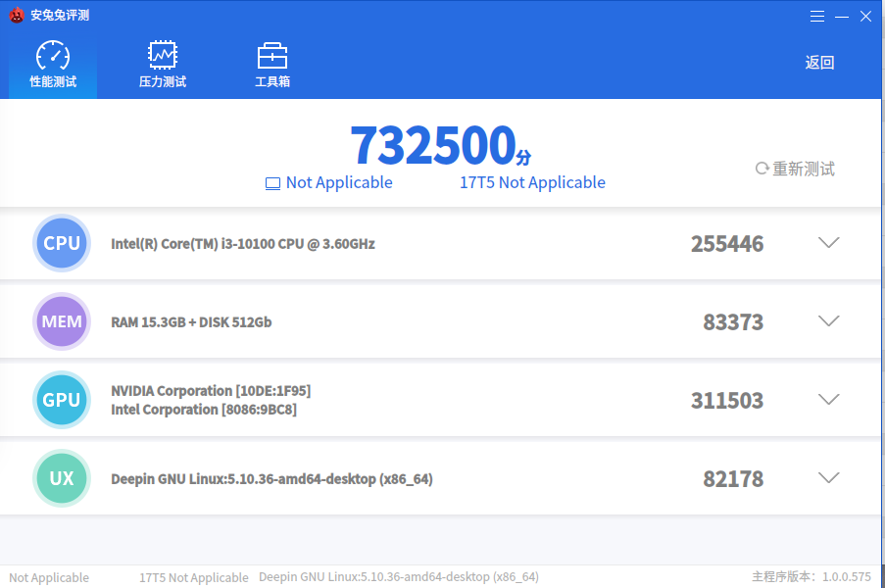Click status bar Deepin GNU Linux text
Image resolution: width=885 pixels, height=588 pixels.
(399, 577)
